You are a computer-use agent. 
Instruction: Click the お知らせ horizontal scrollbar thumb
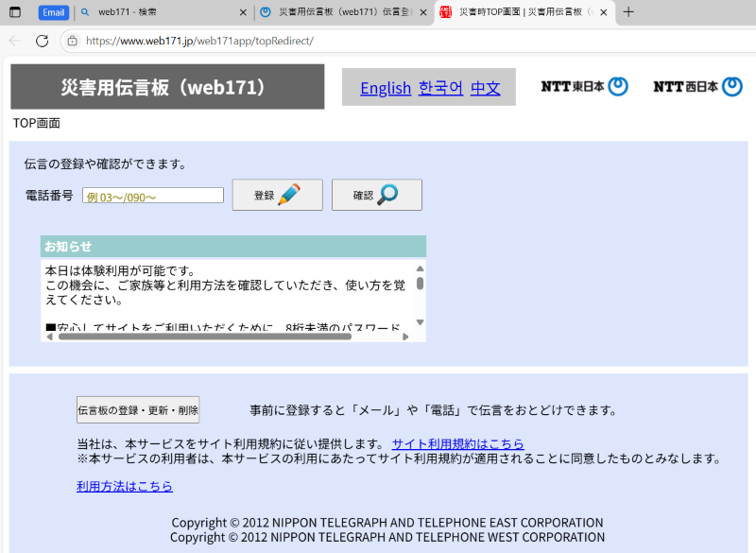click(205, 337)
